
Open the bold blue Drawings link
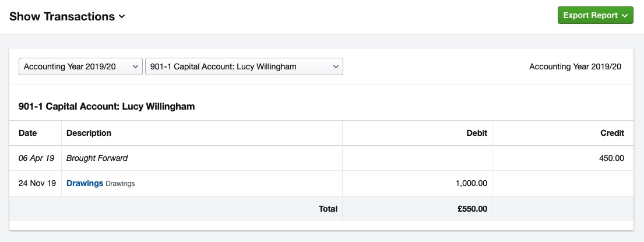85,183
